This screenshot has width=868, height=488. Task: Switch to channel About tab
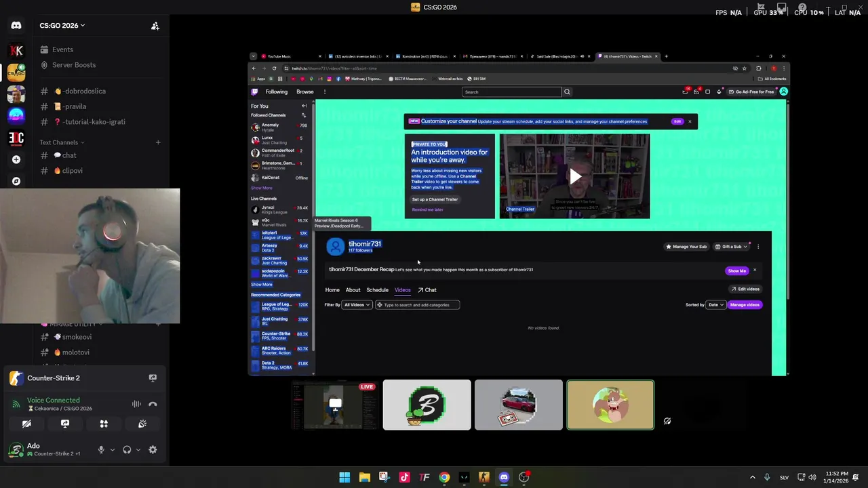click(353, 290)
